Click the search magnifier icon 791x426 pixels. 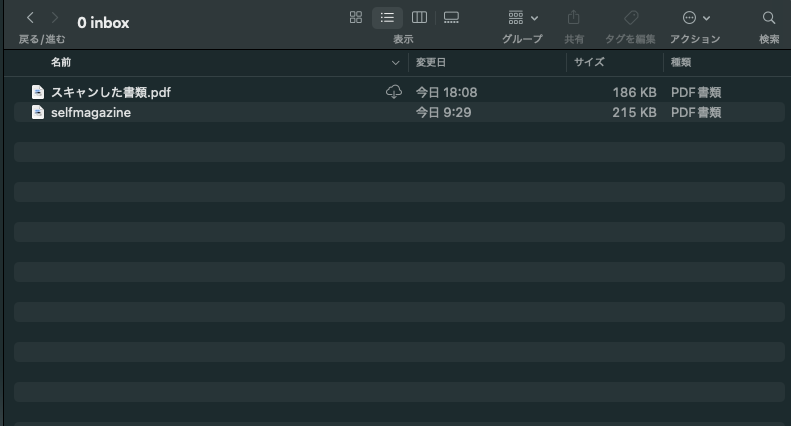[x=769, y=18]
